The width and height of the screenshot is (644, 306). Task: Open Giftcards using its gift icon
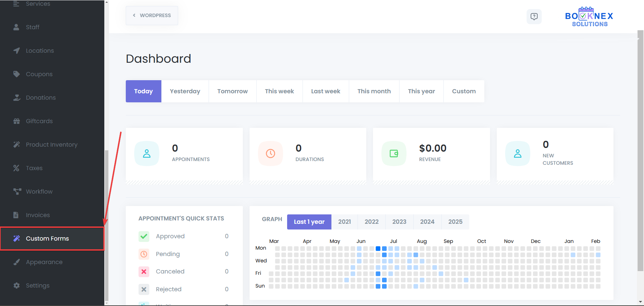tap(16, 121)
